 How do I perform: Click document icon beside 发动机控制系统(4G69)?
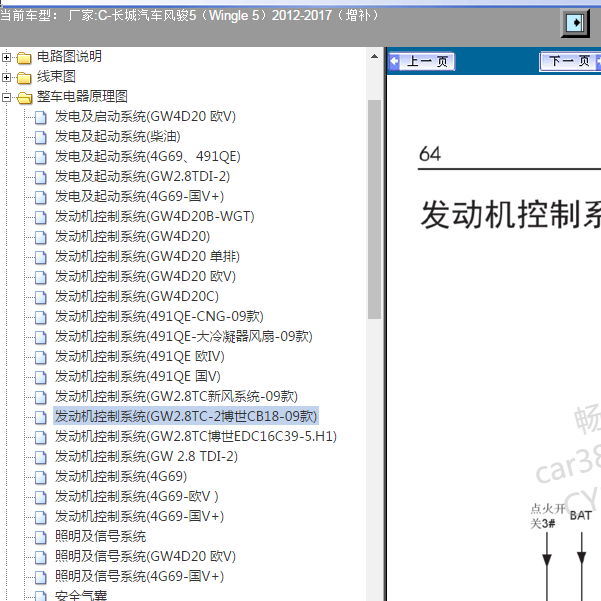pyautogui.click(x=41, y=477)
